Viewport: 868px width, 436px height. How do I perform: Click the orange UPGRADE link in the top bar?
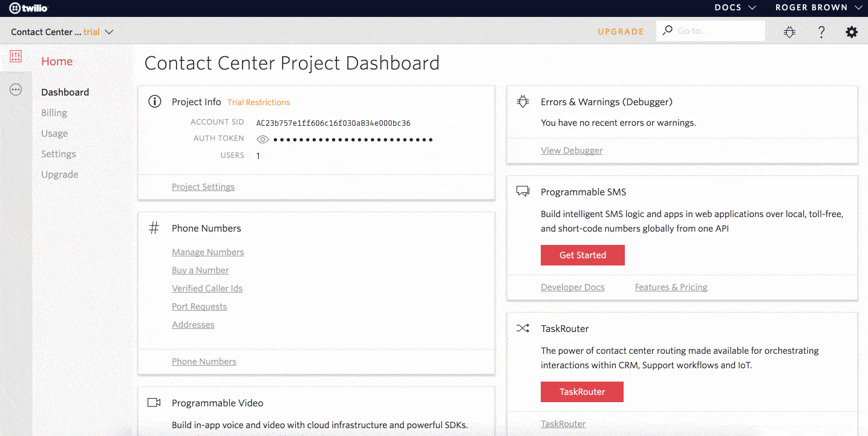(x=621, y=31)
